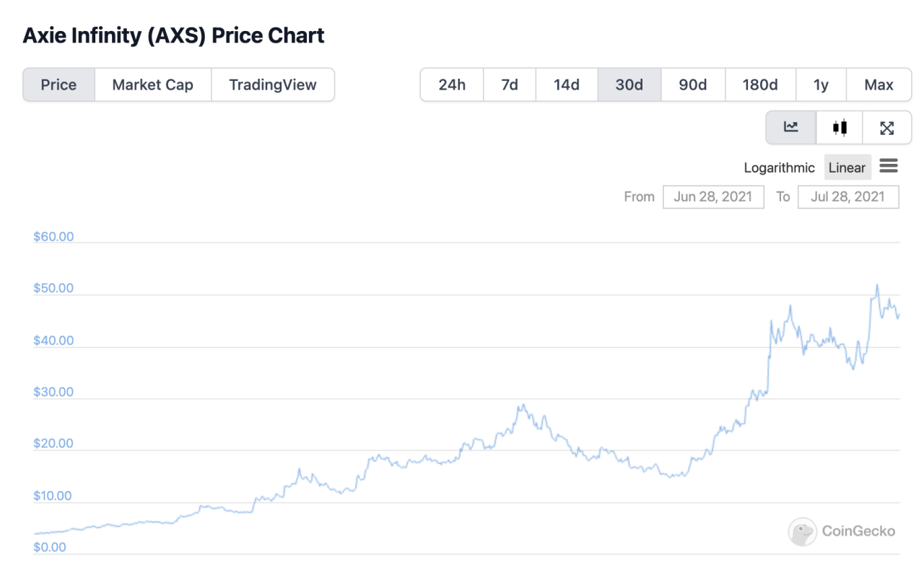The image size is (924, 574).
Task: Click the $50.00 axis label
Action: [53, 288]
